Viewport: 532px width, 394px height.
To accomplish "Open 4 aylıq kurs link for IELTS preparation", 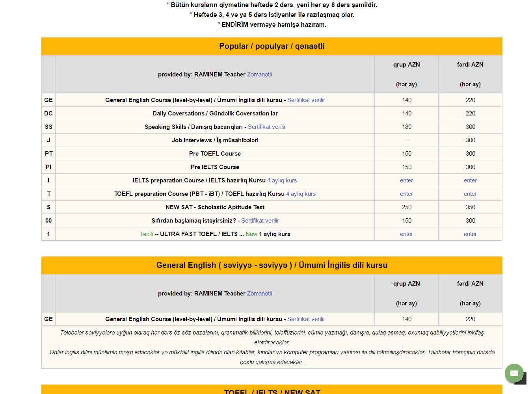I will [x=282, y=180].
